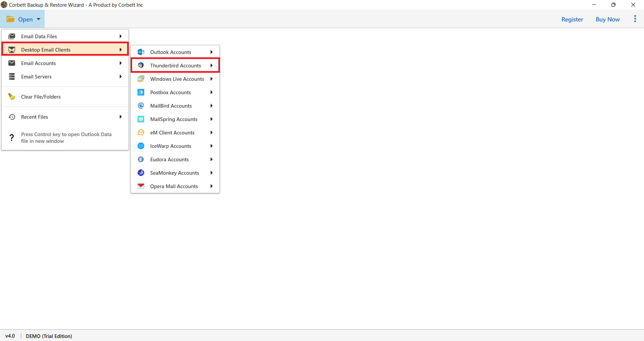Select IceWarp Accounts in the submenu
Image resolution: width=644 pixels, height=341 pixels.
[175, 146]
